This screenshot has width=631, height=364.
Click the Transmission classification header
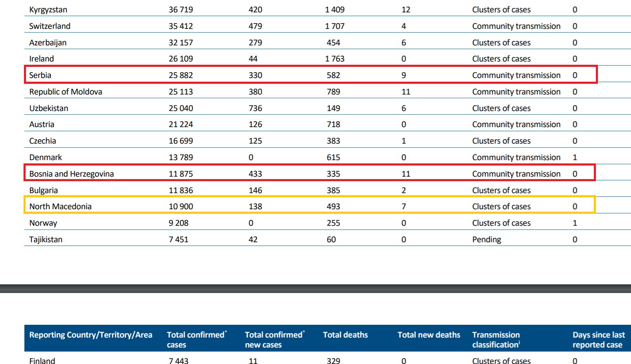point(496,339)
